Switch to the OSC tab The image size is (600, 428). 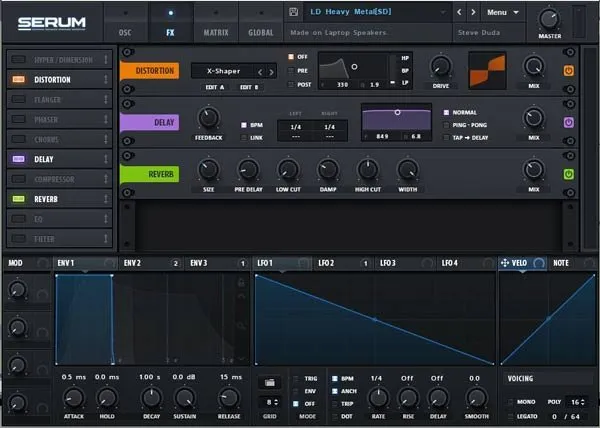click(126, 24)
